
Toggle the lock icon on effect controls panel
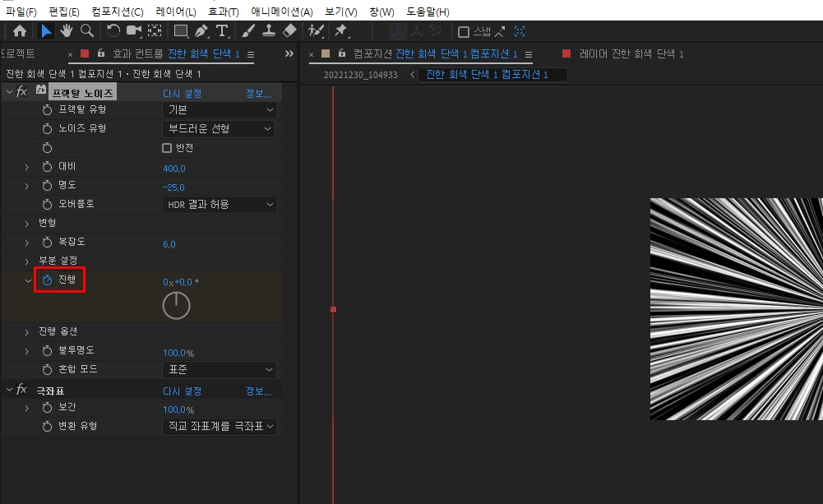[x=101, y=53]
